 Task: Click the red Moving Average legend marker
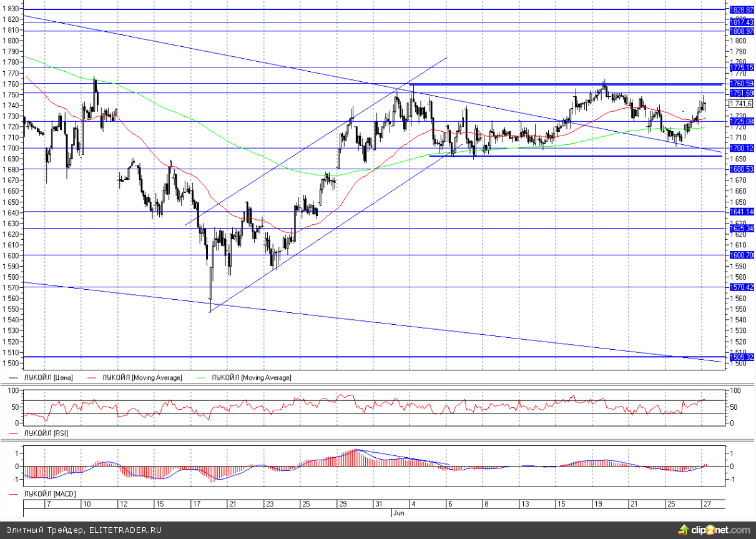[93, 378]
